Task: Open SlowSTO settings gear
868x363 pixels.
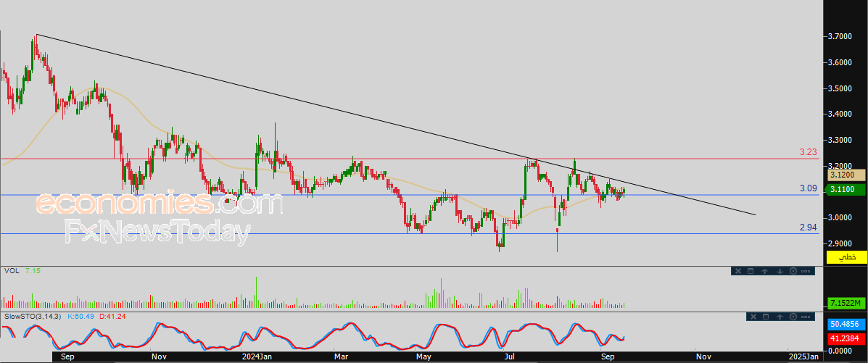Action: click(x=793, y=317)
